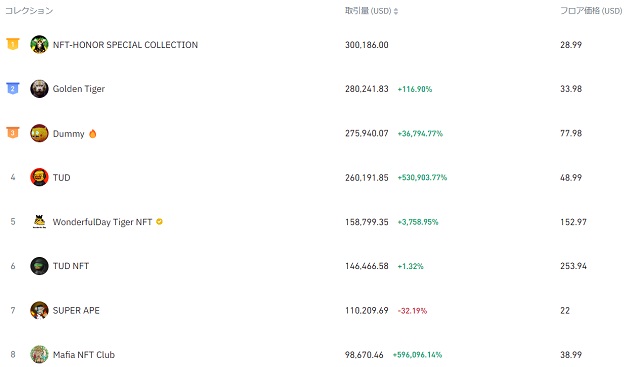Select the orange rank 3 badge

click(x=13, y=132)
